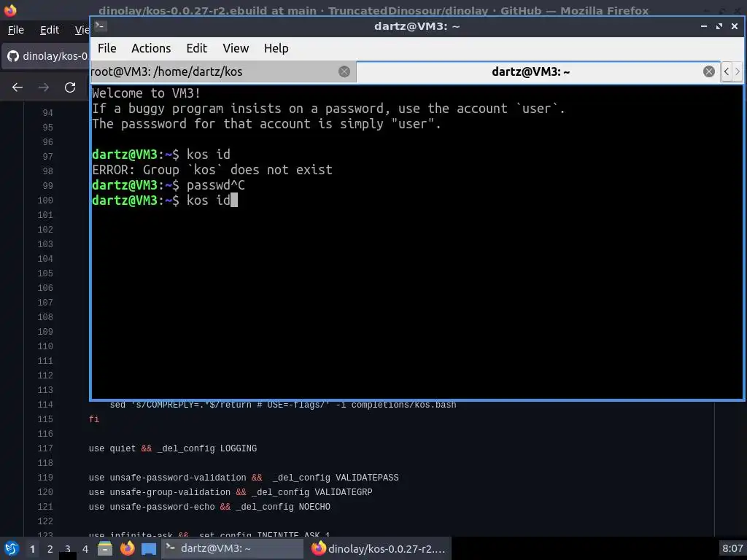Activate dartz@VM3 terminal taskbar entry
This screenshot has height=560, width=747.
tap(233, 548)
